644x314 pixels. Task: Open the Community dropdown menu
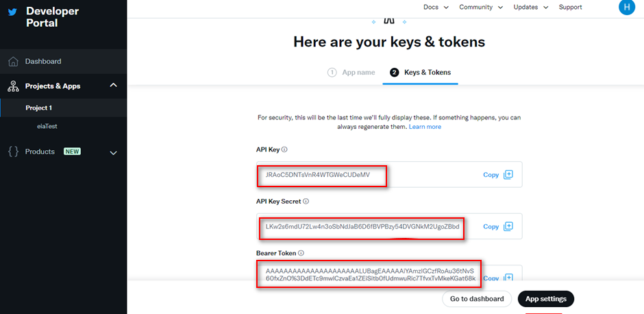[481, 7]
